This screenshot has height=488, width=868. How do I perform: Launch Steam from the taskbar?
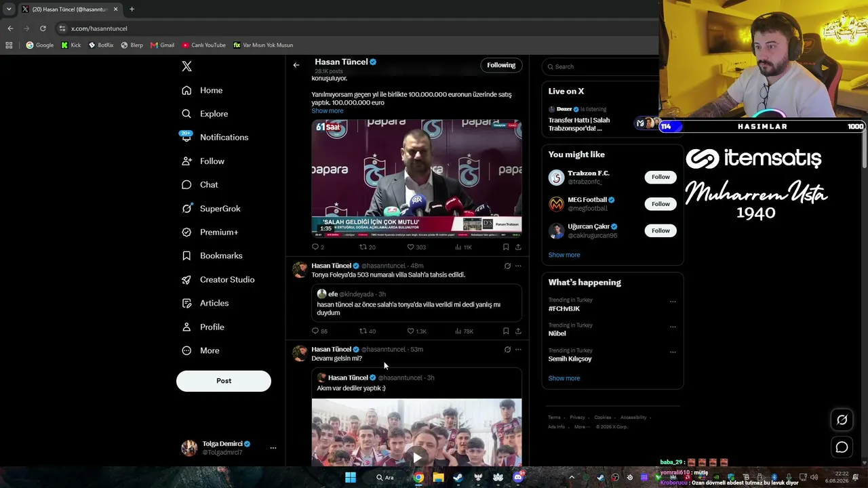click(x=458, y=478)
